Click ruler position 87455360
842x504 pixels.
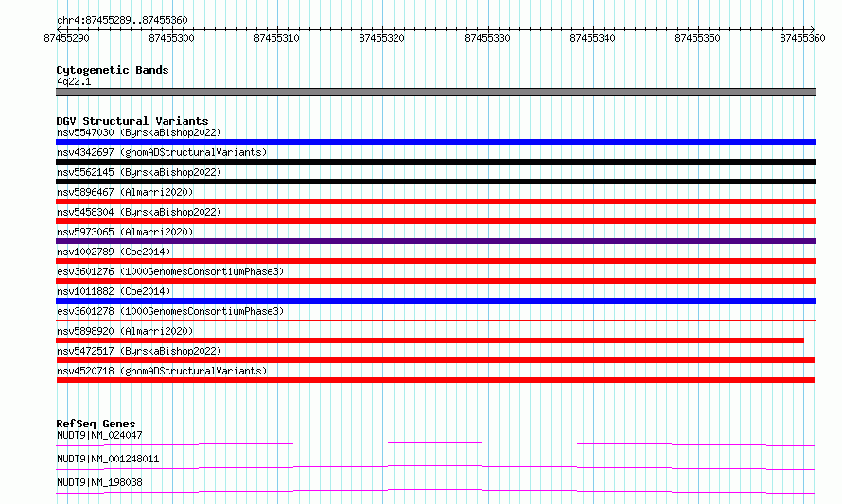click(803, 38)
